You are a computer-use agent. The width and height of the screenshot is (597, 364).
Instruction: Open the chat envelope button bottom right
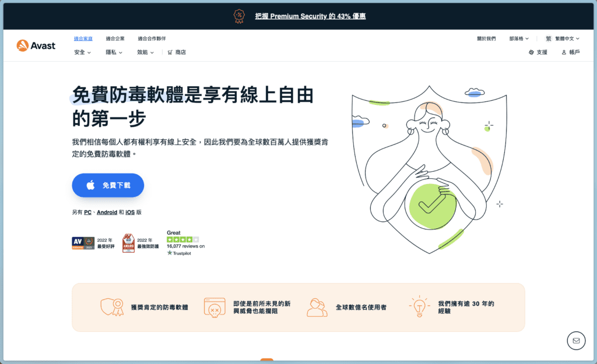tap(576, 341)
